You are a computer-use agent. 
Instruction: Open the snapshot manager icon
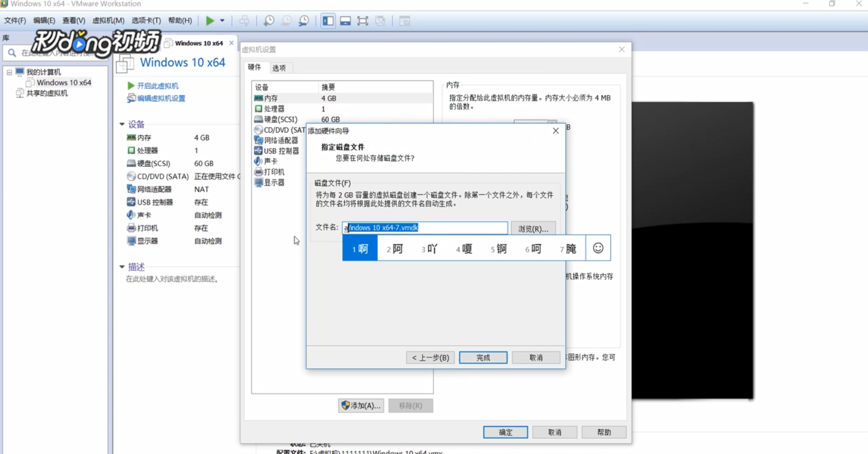[304, 21]
